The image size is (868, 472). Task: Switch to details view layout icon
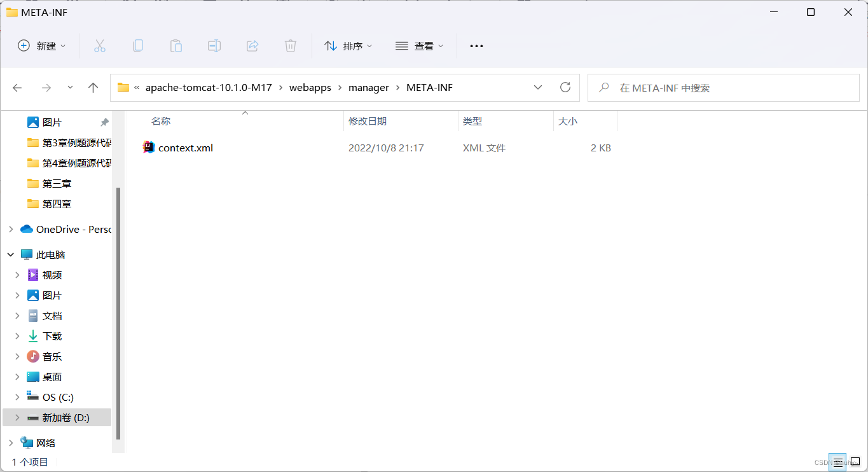pos(837,462)
